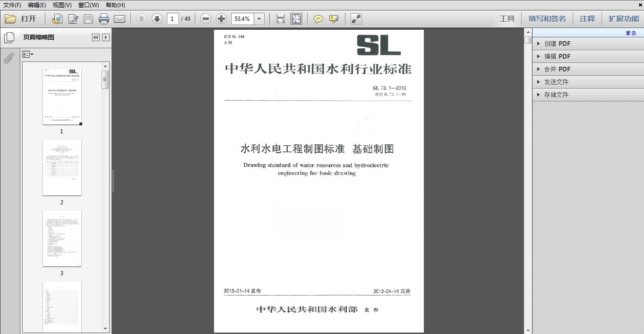Image resolution: width=644 pixels, height=334 pixels.
Task: Click the edit document pencil icon
Action: (x=73, y=19)
